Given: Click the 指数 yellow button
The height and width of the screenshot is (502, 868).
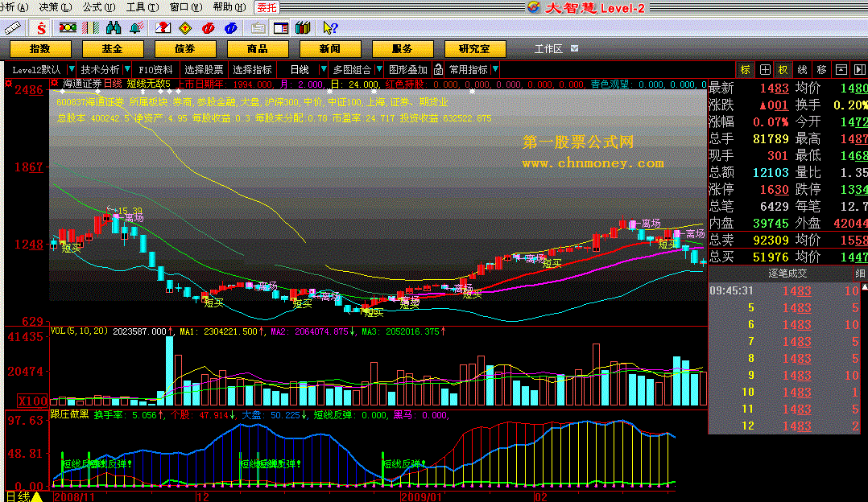Looking at the screenshot, I should (x=40, y=48).
